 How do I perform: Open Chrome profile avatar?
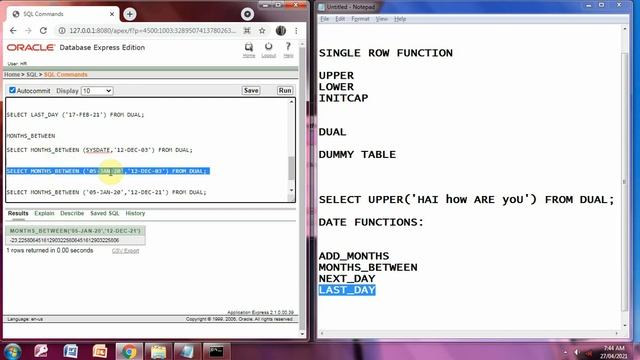coord(280,31)
